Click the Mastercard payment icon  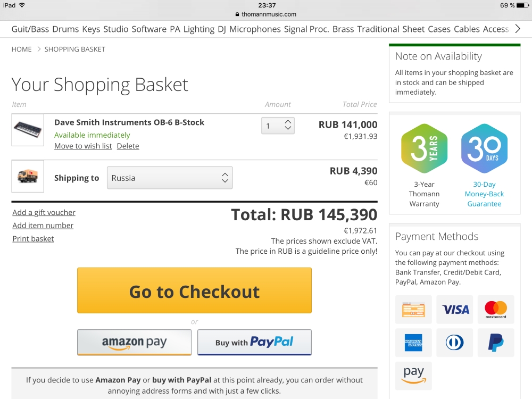[496, 310]
